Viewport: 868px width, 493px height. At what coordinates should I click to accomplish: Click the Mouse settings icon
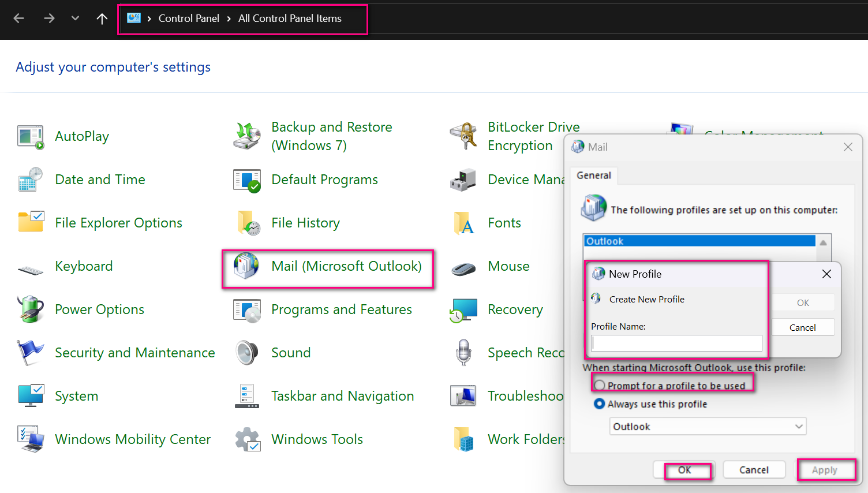tap(463, 267)
